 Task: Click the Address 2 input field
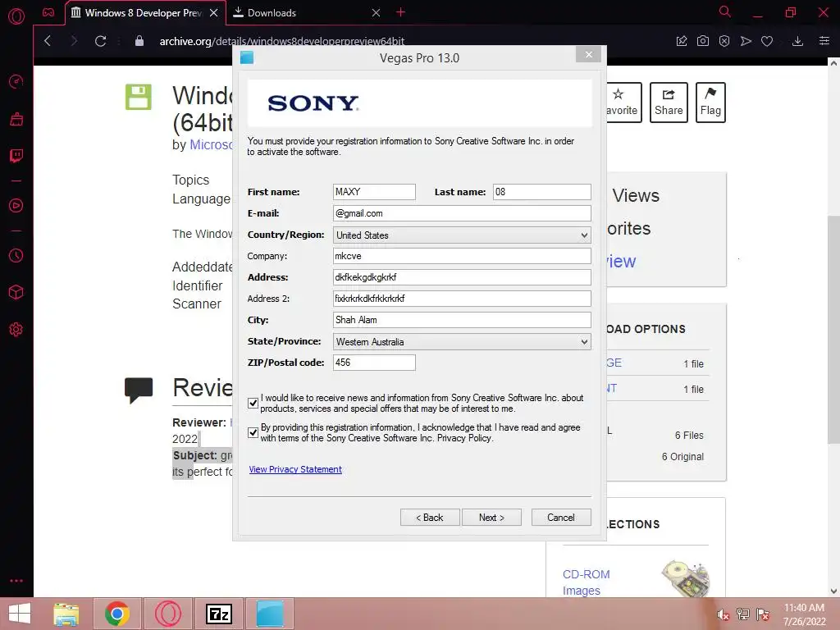click(x=462, y=299)
